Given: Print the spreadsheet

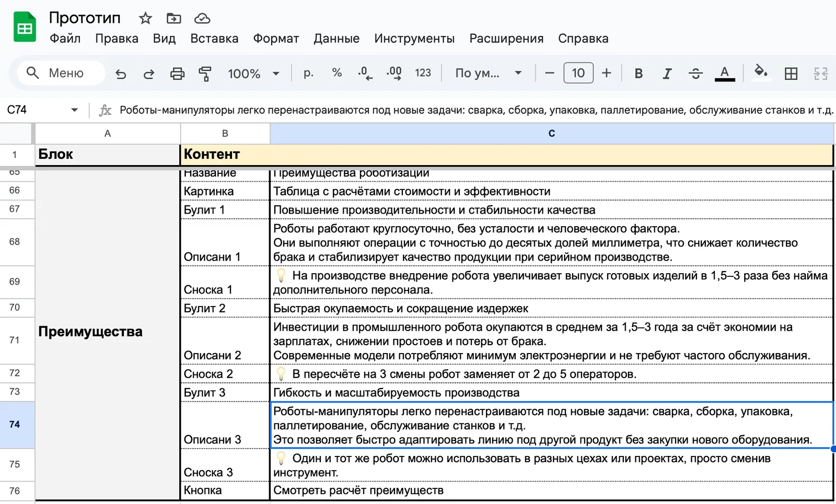Looking at the screenshot, I should tap(178, 74).
